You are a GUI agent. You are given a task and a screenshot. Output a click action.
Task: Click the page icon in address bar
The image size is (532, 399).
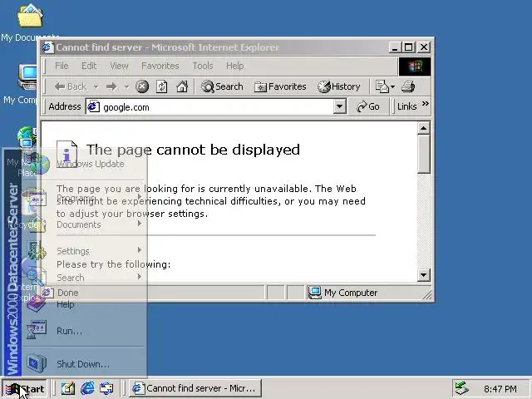coord(94,107)
